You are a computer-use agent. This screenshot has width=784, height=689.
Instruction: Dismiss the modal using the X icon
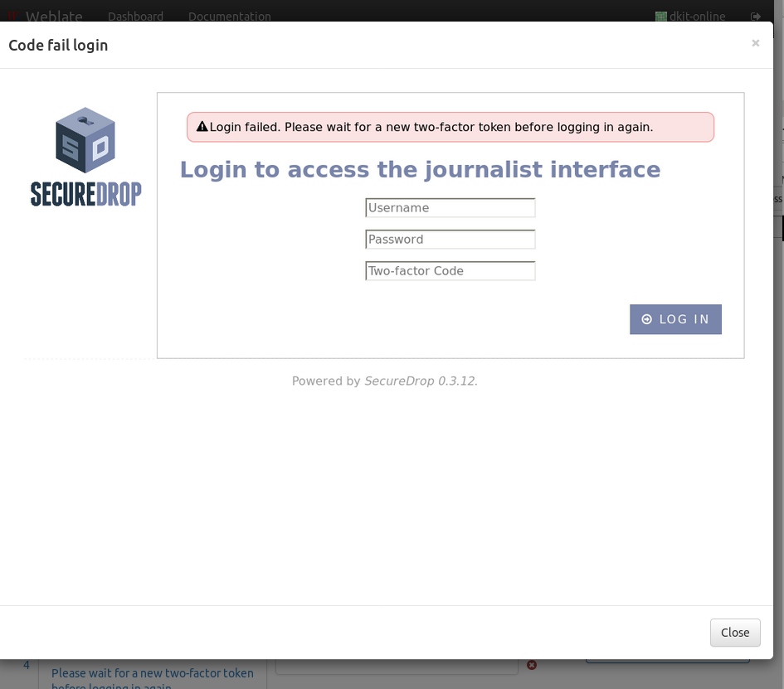pos(756,43)
